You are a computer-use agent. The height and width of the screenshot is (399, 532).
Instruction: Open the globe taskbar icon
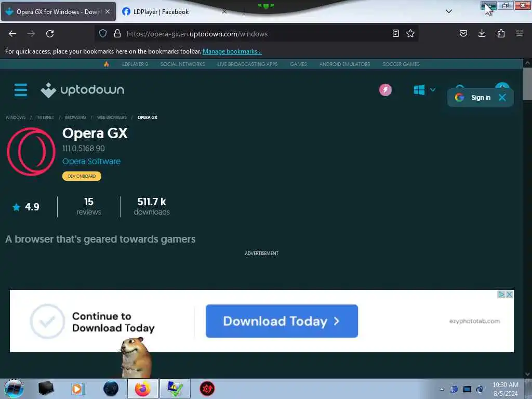(111, 389)
